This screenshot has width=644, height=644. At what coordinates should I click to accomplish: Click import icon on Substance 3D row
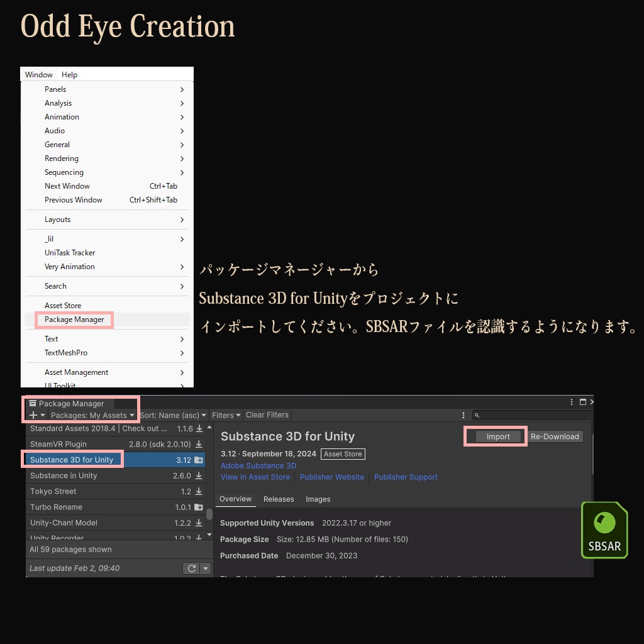point(198,460)
